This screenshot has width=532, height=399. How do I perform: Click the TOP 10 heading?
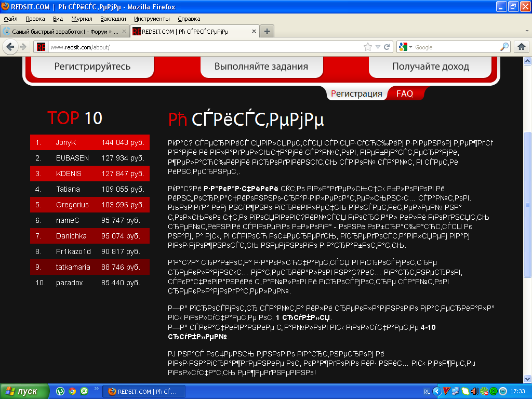coord(75,118)
